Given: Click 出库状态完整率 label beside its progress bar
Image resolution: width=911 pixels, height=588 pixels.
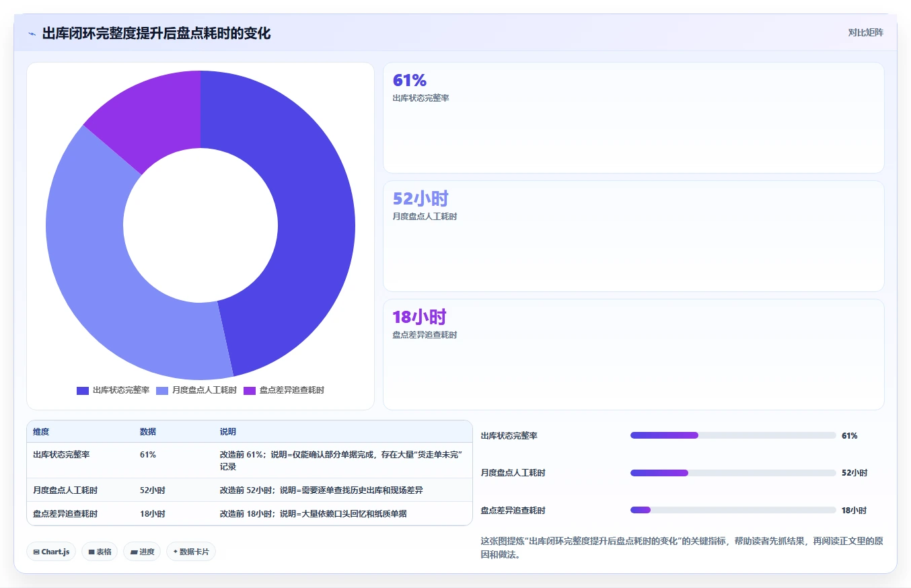Looking at the screenshot, I should [509, 436].
